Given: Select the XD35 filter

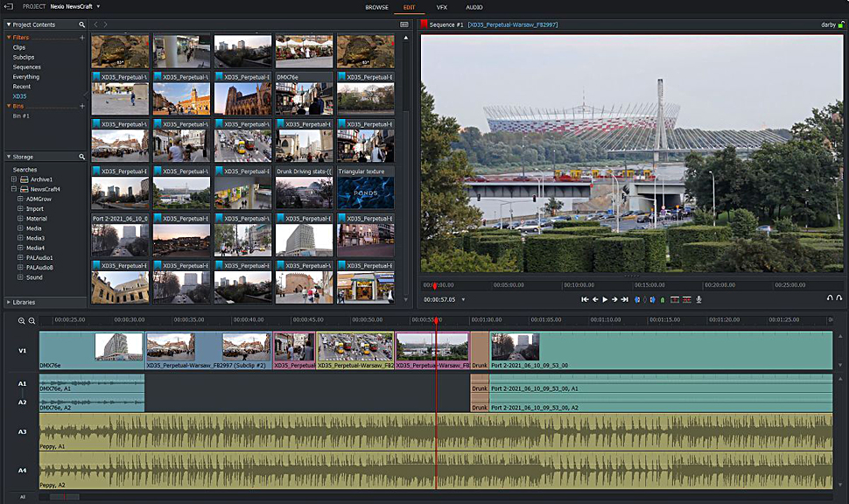Looking at the screenshot, I should point(19,96).
